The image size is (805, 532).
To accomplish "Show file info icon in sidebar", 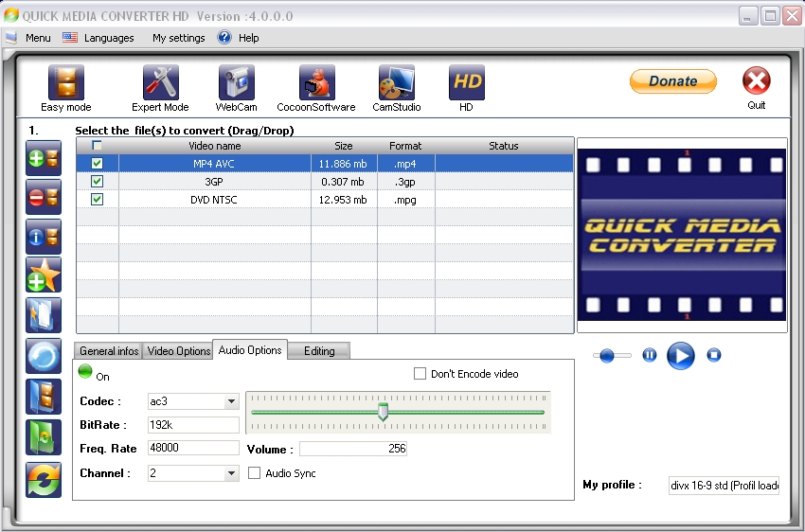I will [x=44, y=237].
